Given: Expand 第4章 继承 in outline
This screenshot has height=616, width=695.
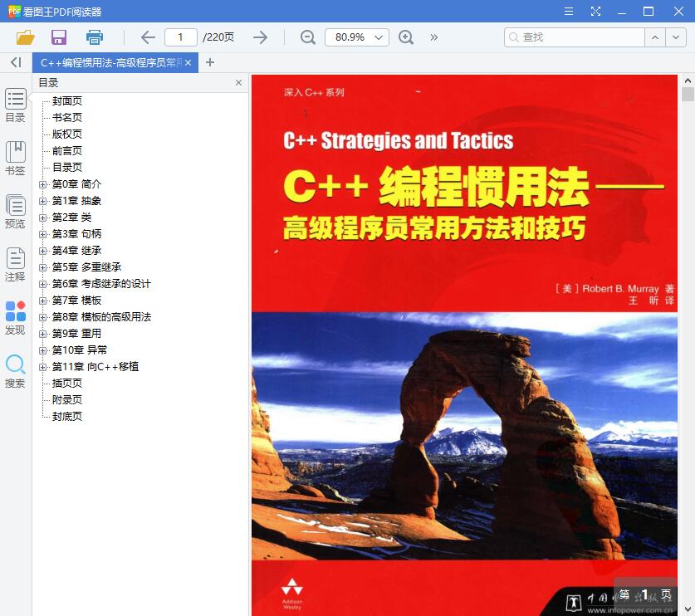Looking at the screenshot, I should click(42, 251).
